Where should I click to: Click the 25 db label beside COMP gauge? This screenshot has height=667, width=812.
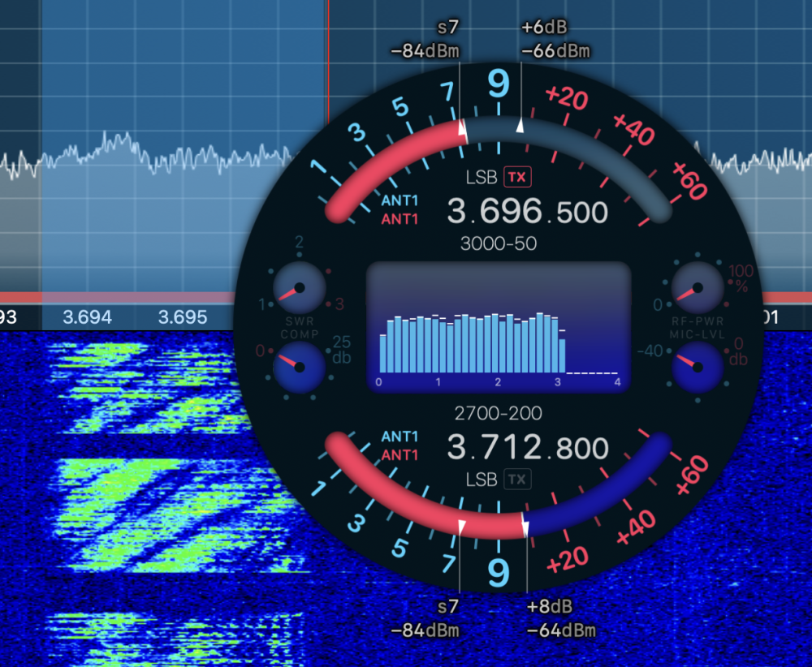click(342, 350)
